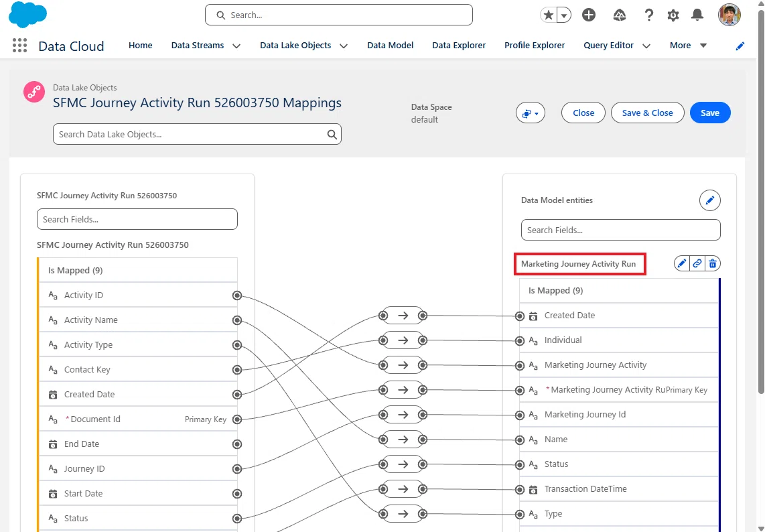Open the favorites list dropdown arrow
765x532 pixels.
coord(564,15)
